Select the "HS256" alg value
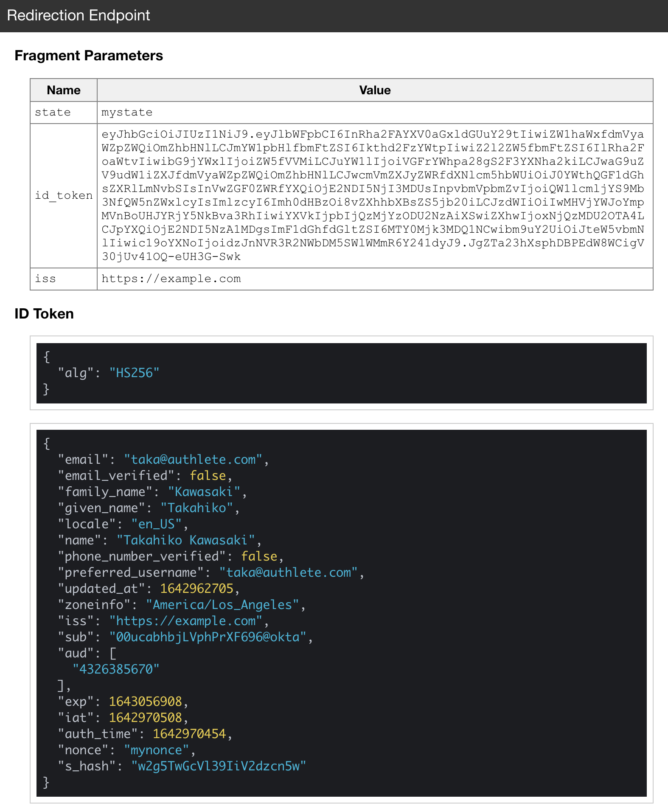 (x=134, y=373)
